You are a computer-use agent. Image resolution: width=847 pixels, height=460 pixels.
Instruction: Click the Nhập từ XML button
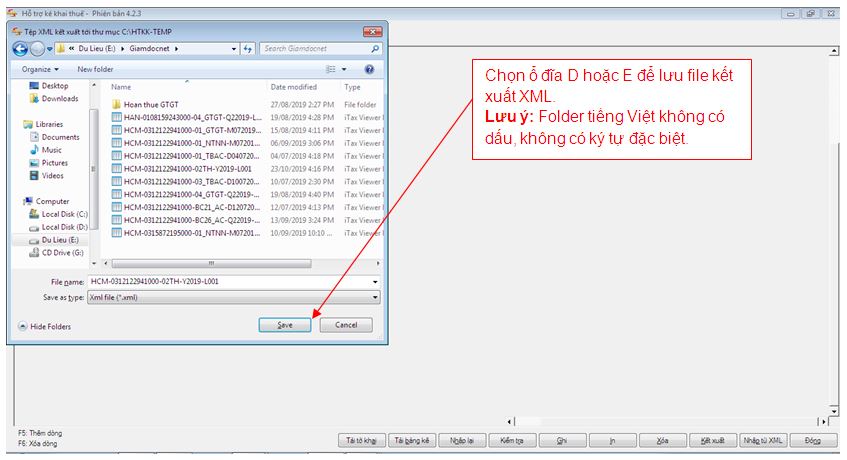pos(763,440)
